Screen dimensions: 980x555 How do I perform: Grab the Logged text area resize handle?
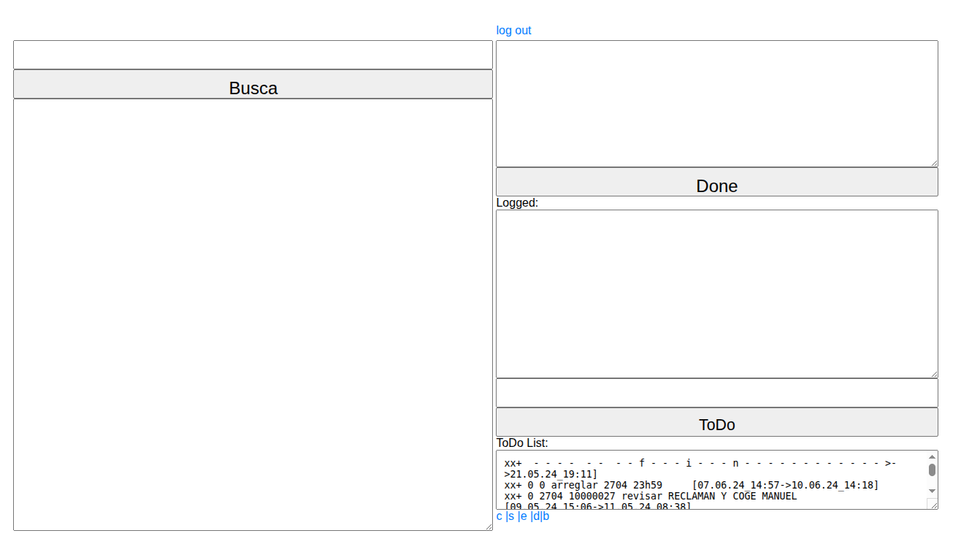click(x=934, y=374)
